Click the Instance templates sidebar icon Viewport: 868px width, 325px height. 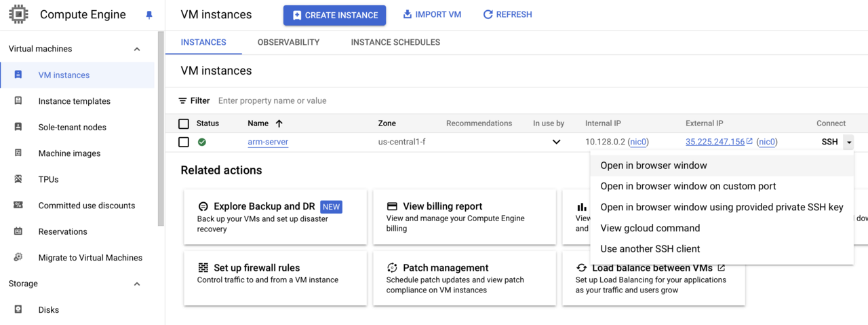18,101
